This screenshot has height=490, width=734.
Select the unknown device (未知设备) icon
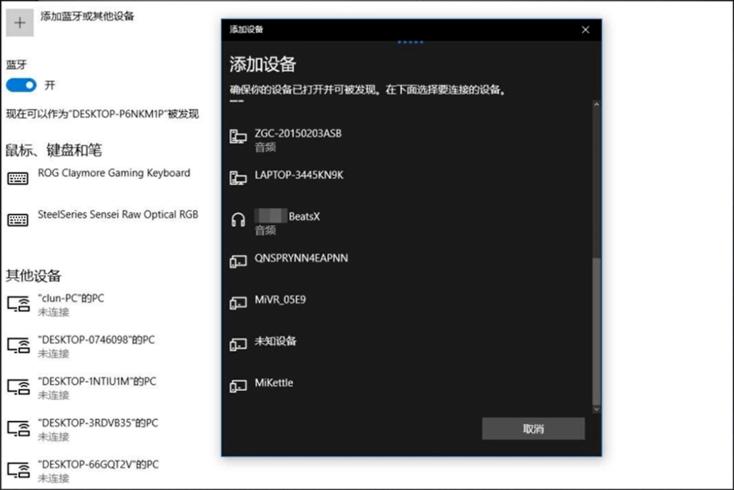click(x=238, y=344)
